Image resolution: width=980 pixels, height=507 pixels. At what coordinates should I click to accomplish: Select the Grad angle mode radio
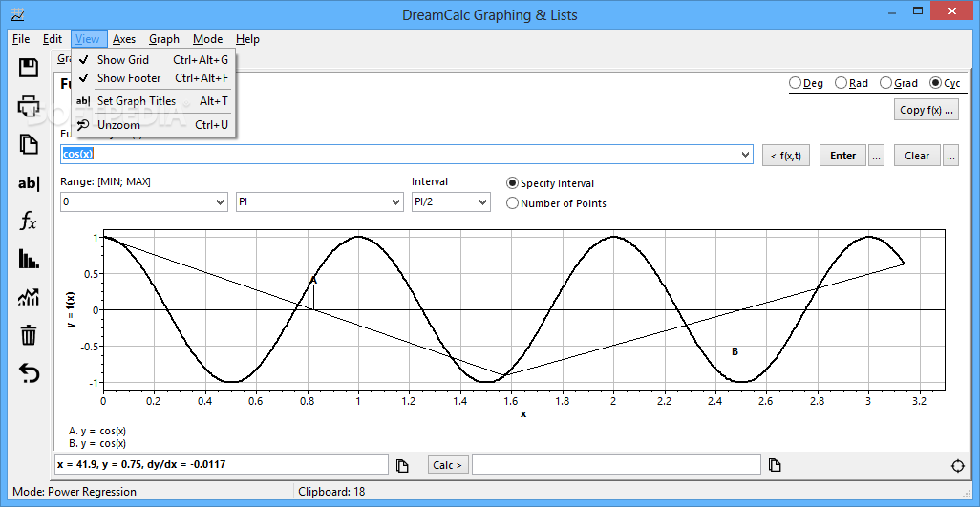(898, 83)
